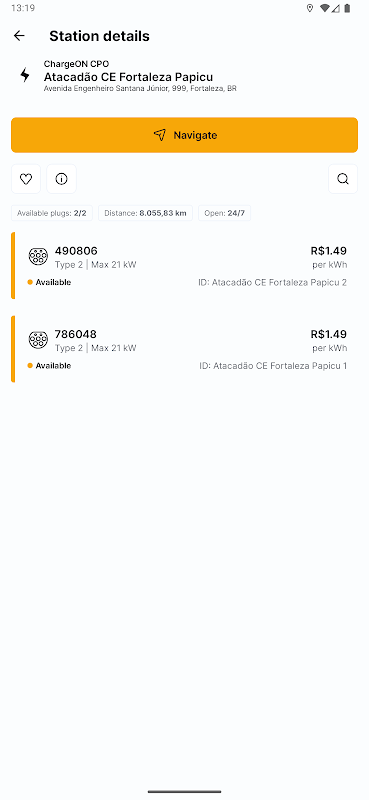Screen dimensions: 369x800
Task: Click the orange Navigate button
Action: 184,135
